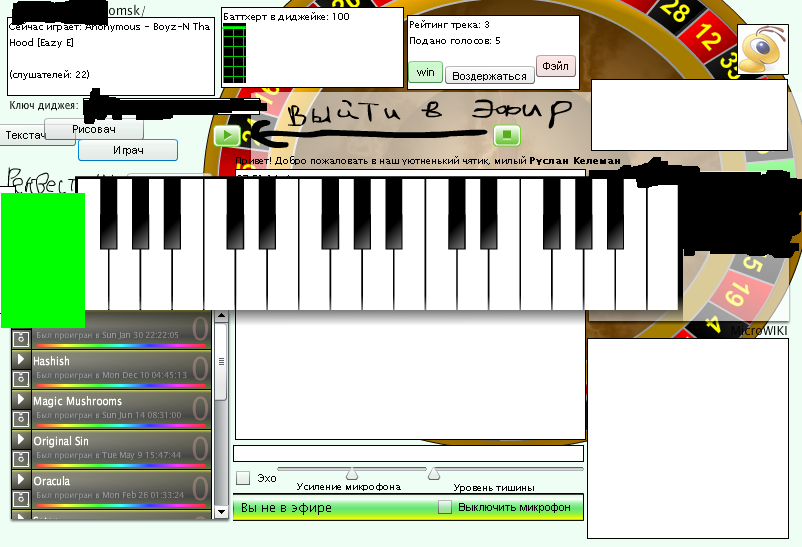Play the Oracula track
Image resolution: width=802 pixels, height=547 pixels.
21,479
